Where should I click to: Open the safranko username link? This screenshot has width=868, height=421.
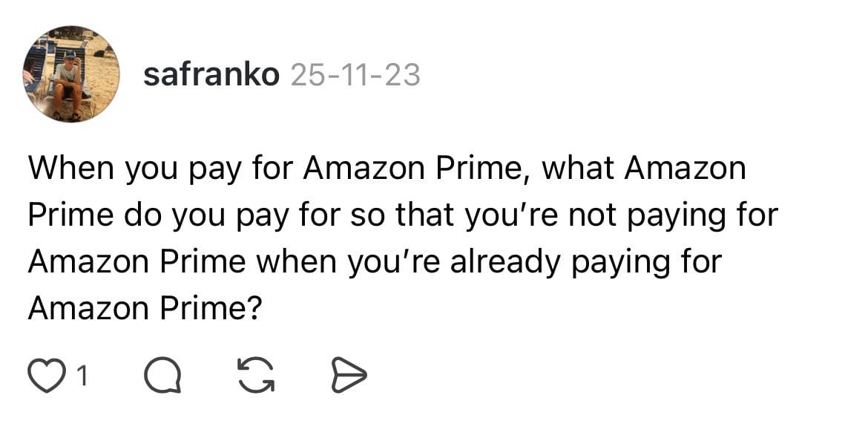[211, 75]
